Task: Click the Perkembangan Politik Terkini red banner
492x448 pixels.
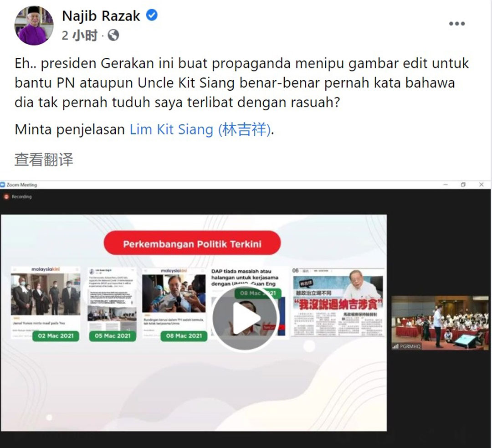Action: [192, 243]
